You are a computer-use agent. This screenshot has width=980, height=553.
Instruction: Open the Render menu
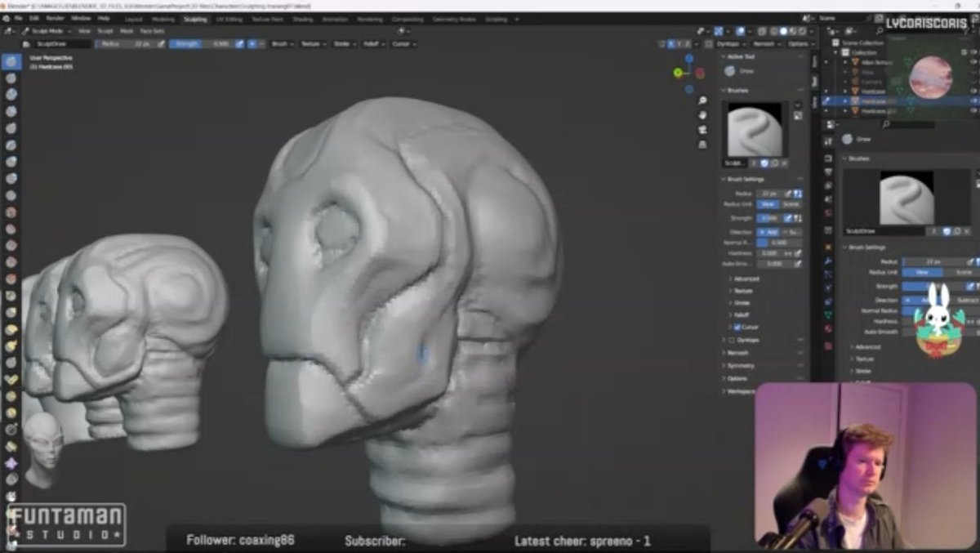[x=55, y=18]
